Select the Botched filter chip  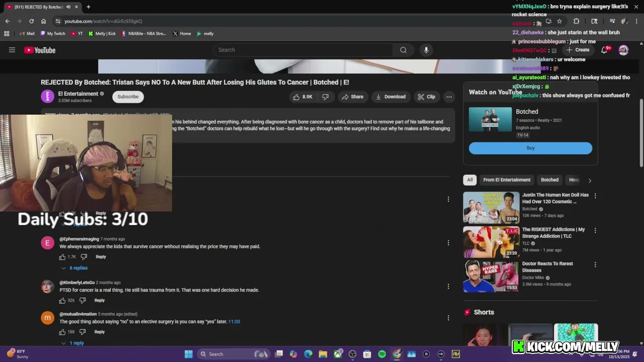tap(549, 180)
